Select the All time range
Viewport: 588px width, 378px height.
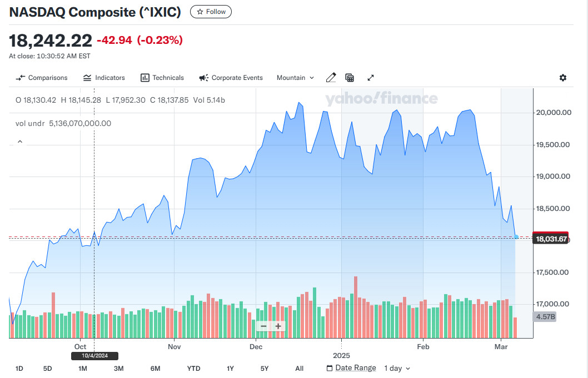point(299,369)
